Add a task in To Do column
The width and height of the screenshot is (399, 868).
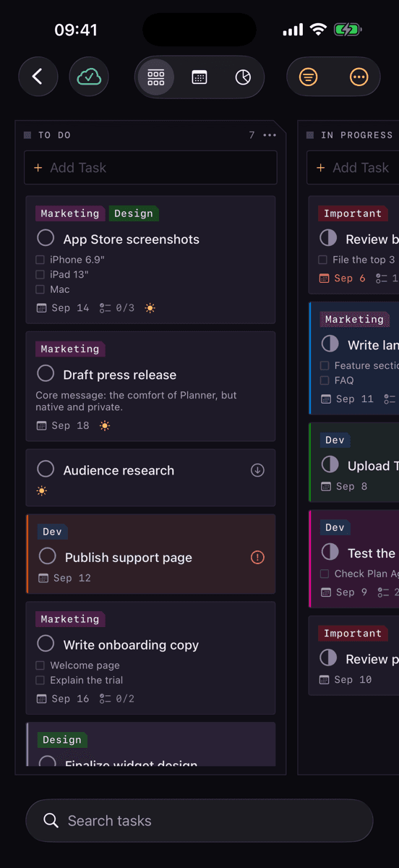click(x=150, y=168)
